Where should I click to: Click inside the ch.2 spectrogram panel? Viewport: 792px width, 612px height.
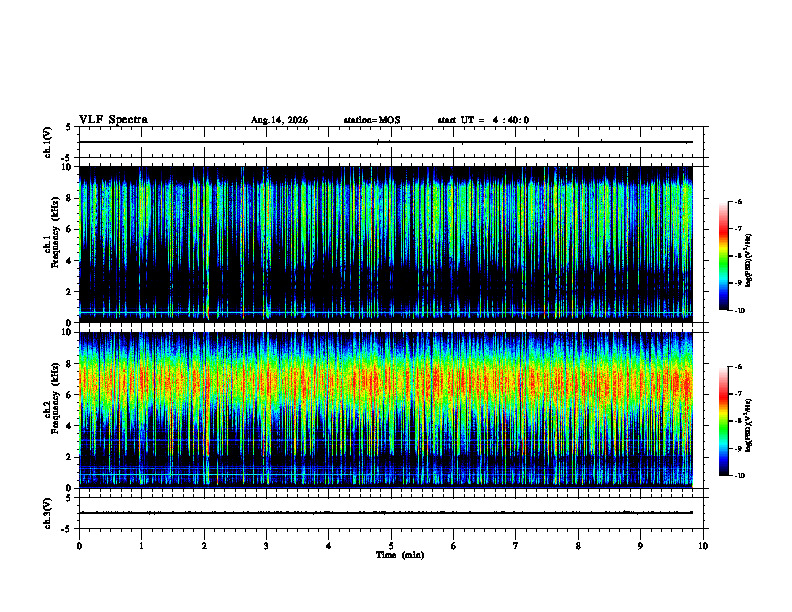tap(386, 410)
